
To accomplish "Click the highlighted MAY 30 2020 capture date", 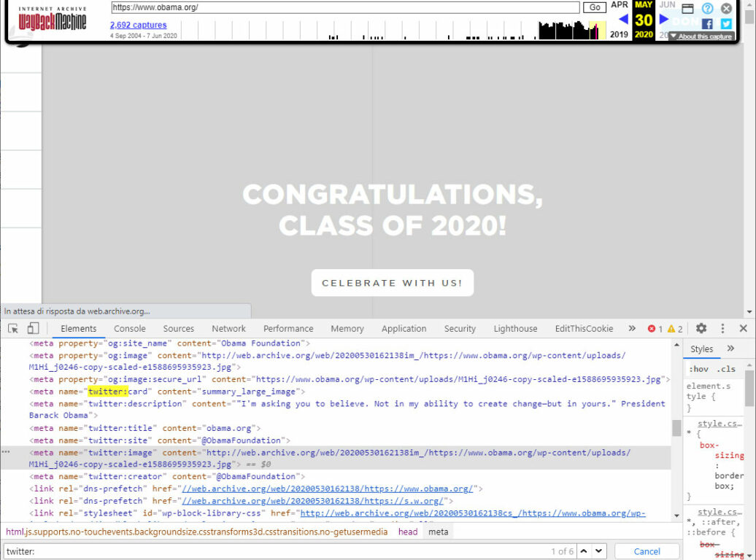I will 644,20.
